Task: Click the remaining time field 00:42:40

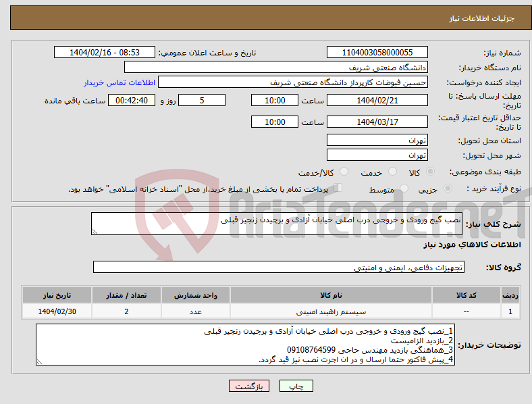Action: click(x=132, y=101)
